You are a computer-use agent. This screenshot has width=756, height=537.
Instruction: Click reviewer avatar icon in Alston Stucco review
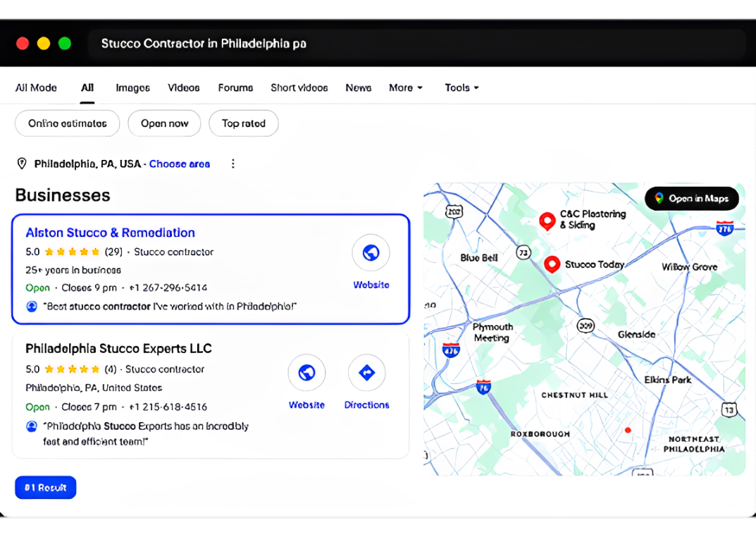31,306
